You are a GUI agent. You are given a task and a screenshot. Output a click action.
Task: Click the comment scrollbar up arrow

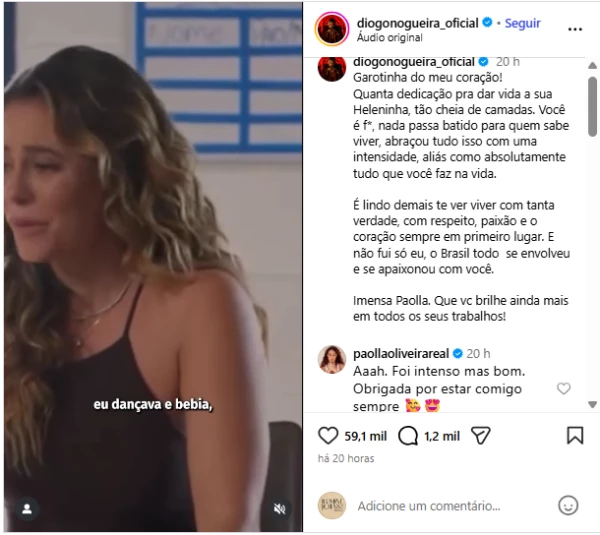[x=592, y=66]
